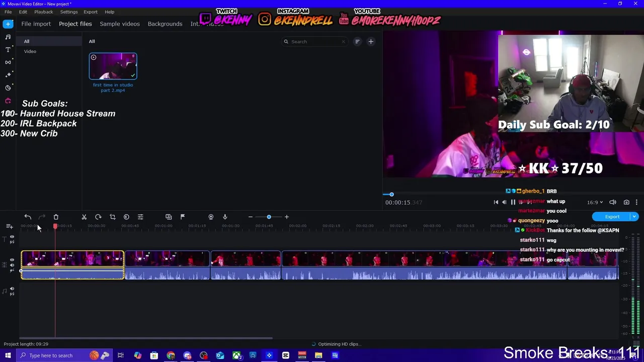The height and width of the screenshot is (362, 644).
Task: Mute preview volume speaker icon
Action: (x=613, y=202)
